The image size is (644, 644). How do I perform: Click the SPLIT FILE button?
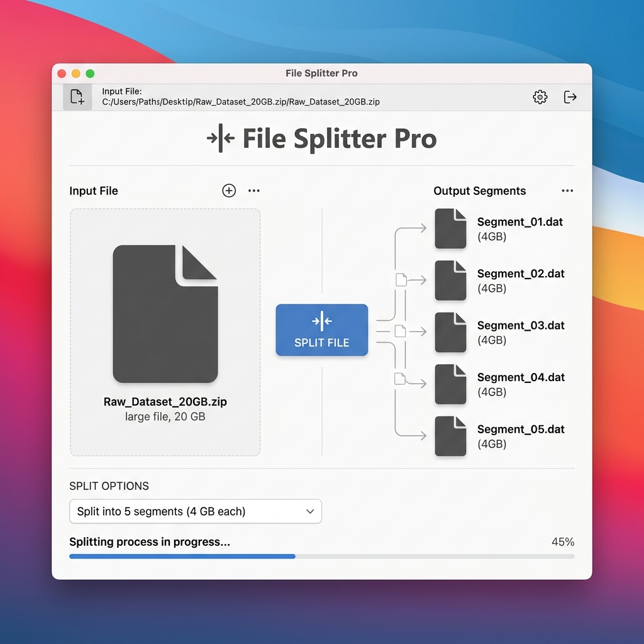(x=321, y=330)
